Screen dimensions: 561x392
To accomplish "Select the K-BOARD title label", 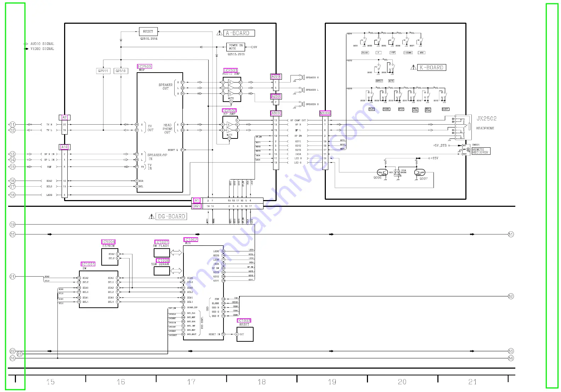I will (431, 67).
